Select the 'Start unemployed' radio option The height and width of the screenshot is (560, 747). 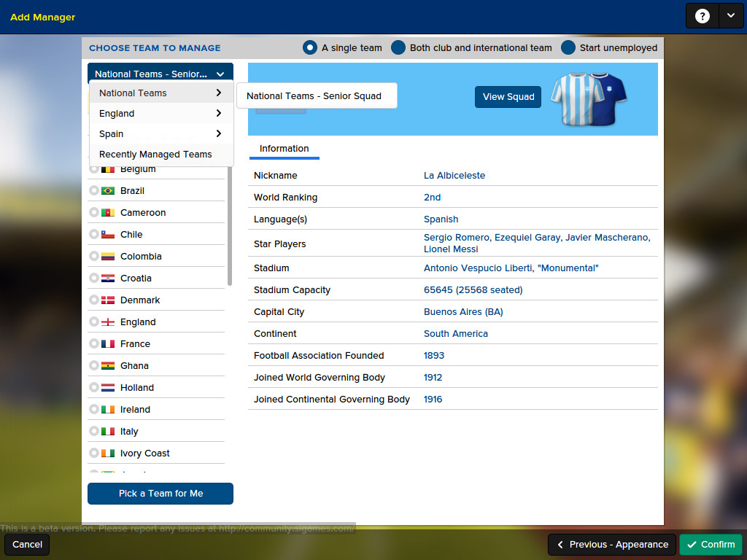point(568,47)
